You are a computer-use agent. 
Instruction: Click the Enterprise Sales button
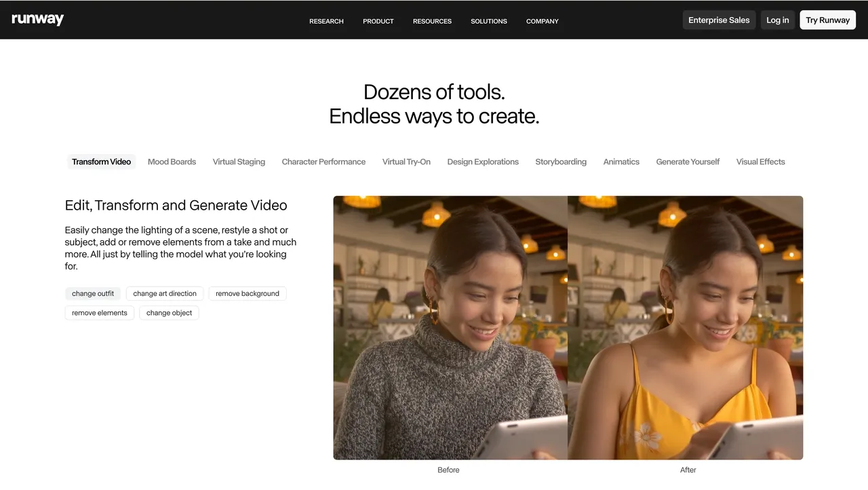(719, 20)
